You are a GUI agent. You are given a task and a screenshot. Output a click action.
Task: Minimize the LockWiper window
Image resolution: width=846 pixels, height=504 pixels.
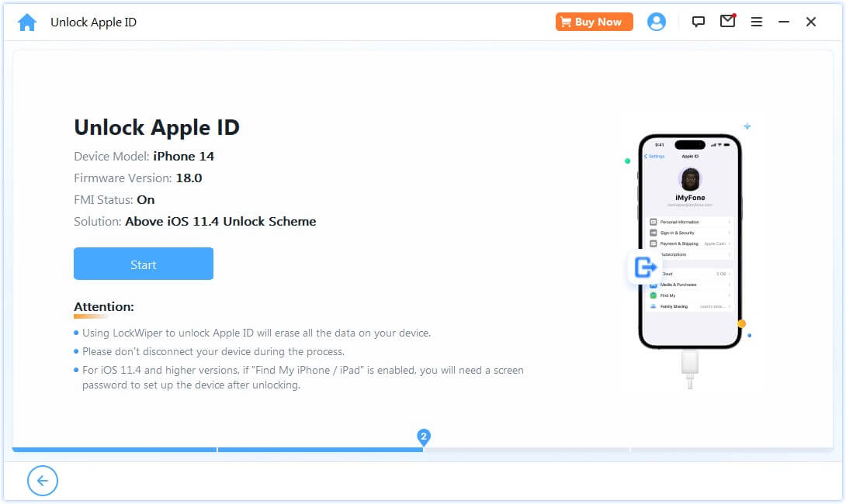(784, 22)
